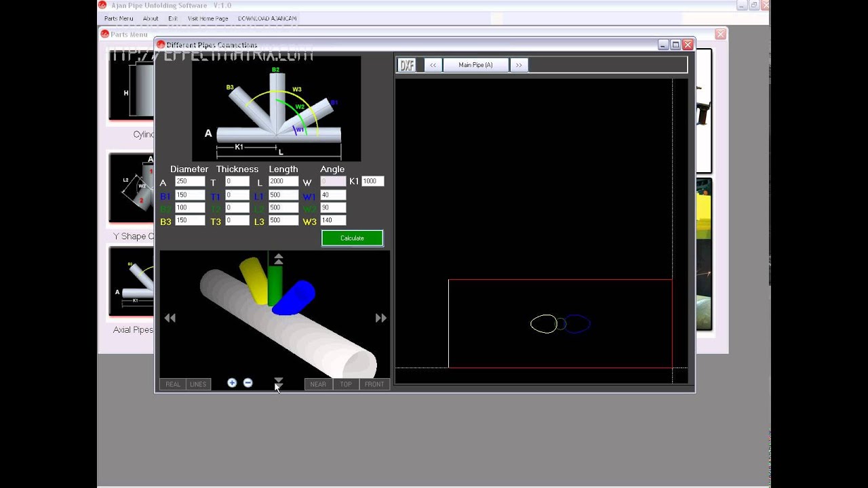
Task: Click DOWNLOAD AJANCAM menu item
Action: [267, 18]
